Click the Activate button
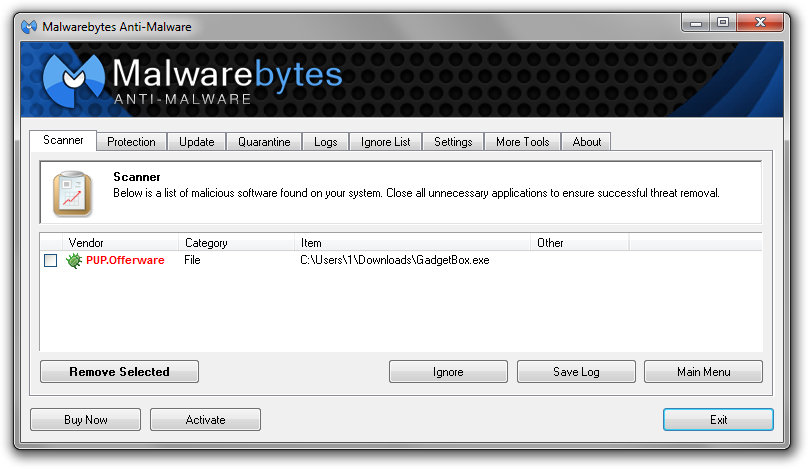 (205, 419)
